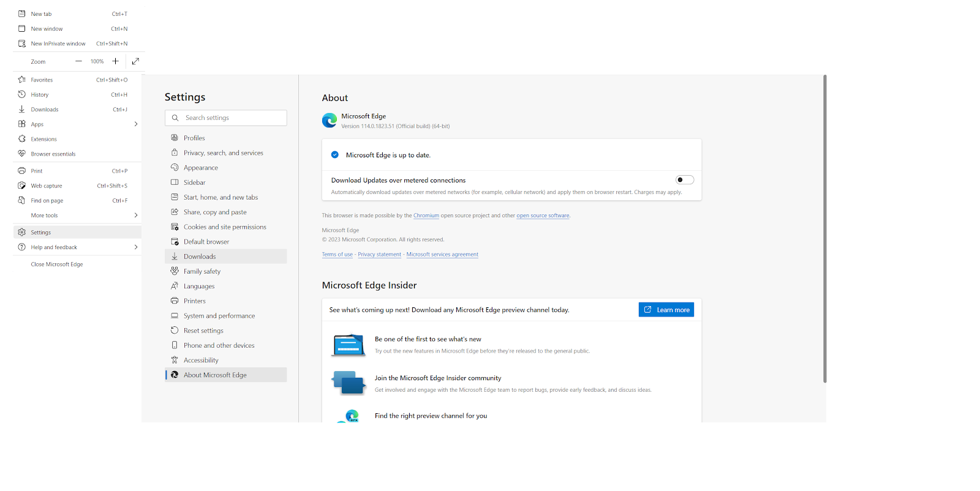
Task: Click the Family safety icon in sidebar
Action: [175, 271]
